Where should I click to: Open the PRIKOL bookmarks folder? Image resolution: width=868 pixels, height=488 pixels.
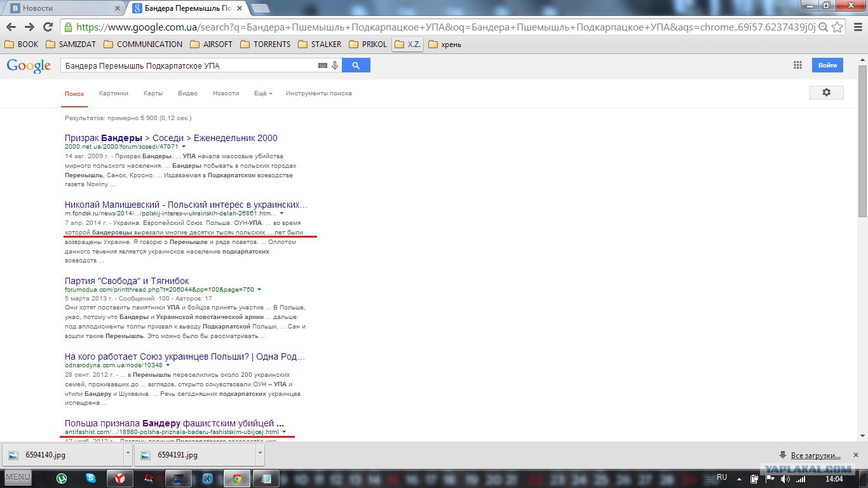(x=367, y=44)
